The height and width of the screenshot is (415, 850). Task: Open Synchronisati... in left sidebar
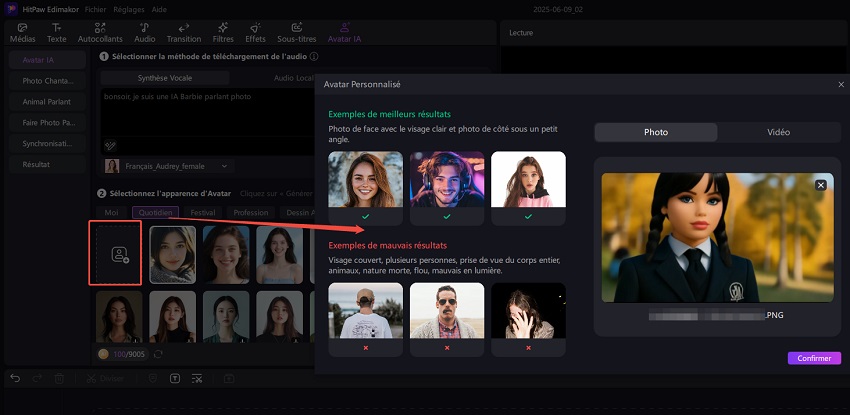coord(47,144)
